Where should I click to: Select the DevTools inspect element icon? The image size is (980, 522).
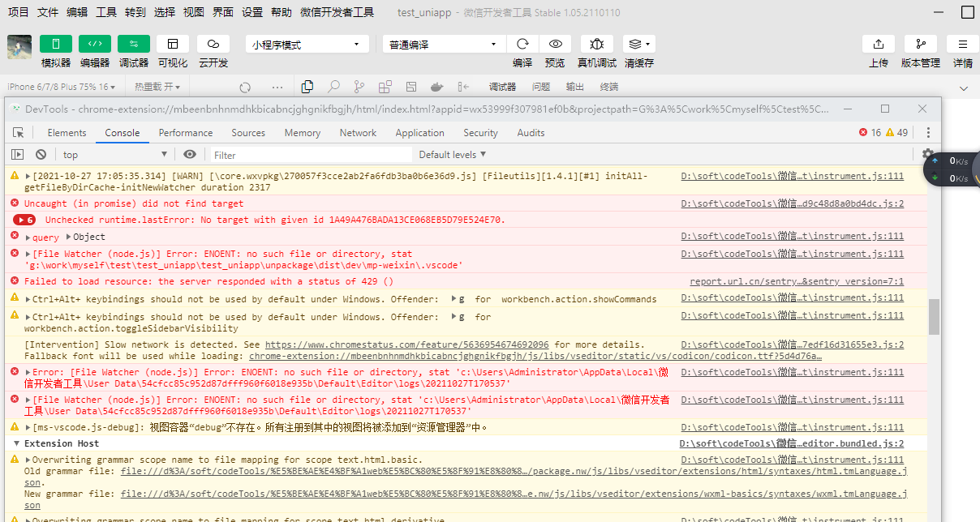18,133
